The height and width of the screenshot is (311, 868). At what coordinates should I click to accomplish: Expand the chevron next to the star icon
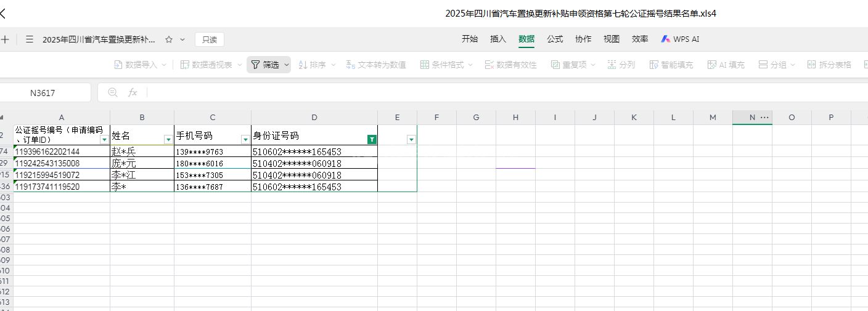[182, 39]
